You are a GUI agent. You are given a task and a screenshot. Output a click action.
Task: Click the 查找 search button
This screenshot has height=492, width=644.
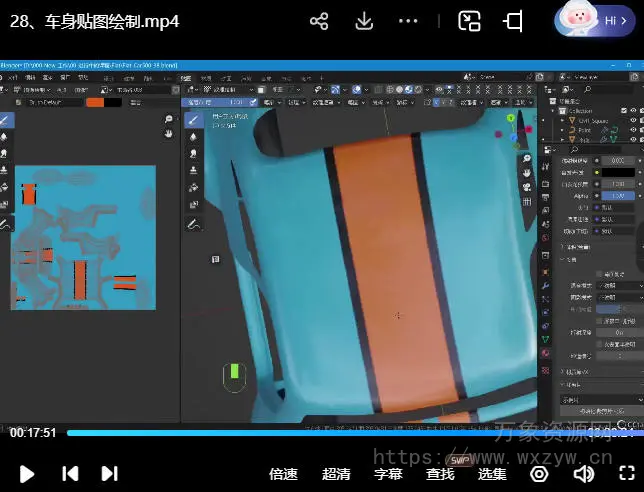coord(440,474)
